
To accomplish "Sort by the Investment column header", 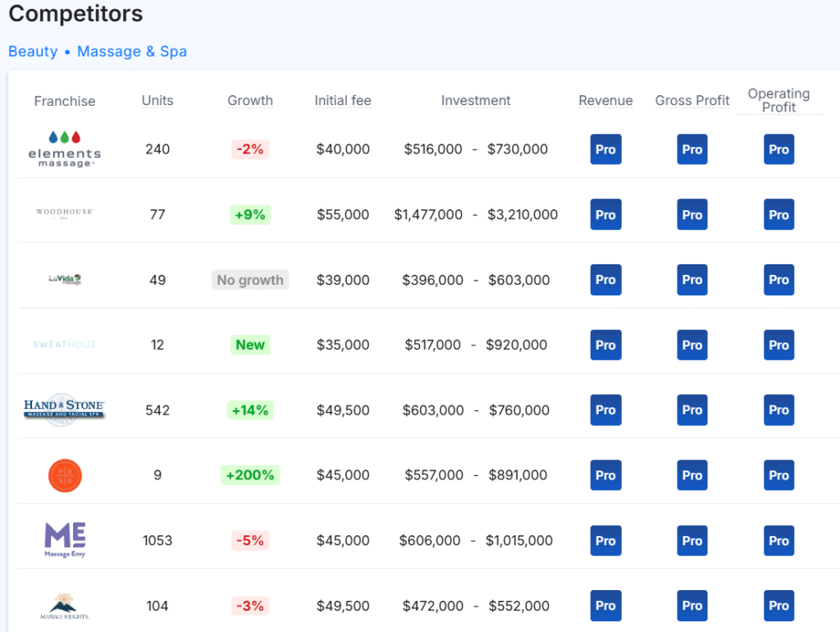I will [476, 101].
